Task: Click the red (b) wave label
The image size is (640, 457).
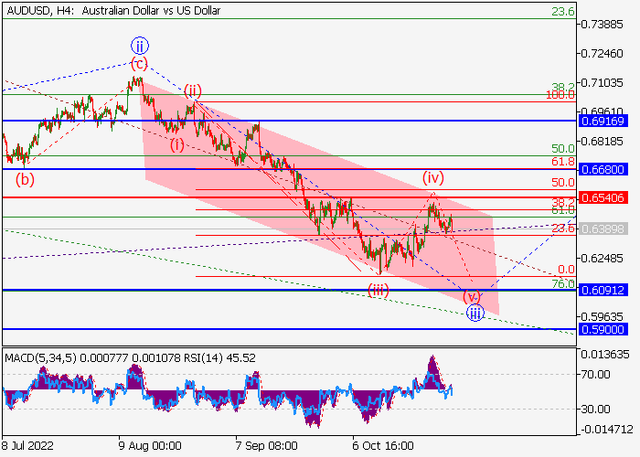Action: pos(24,180)
